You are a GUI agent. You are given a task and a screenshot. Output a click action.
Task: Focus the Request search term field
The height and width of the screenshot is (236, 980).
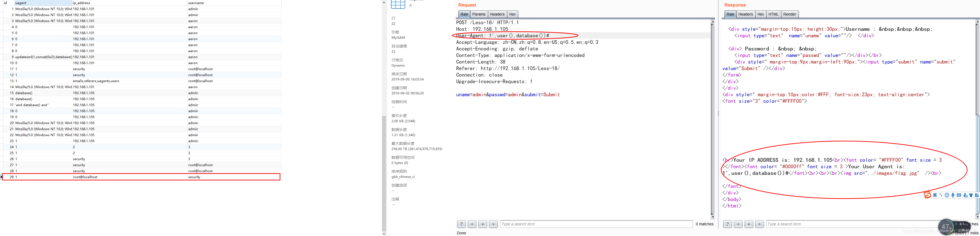tap(596, 224)
